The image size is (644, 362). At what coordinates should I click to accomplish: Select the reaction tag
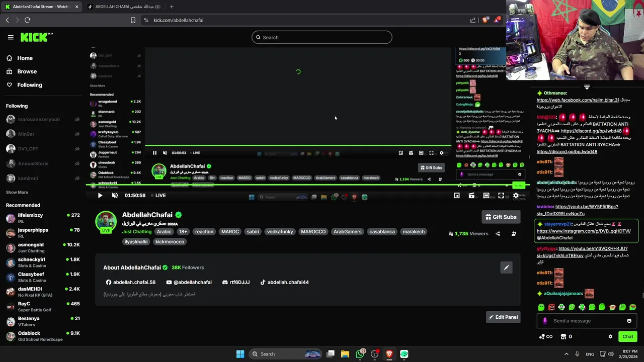204,232
